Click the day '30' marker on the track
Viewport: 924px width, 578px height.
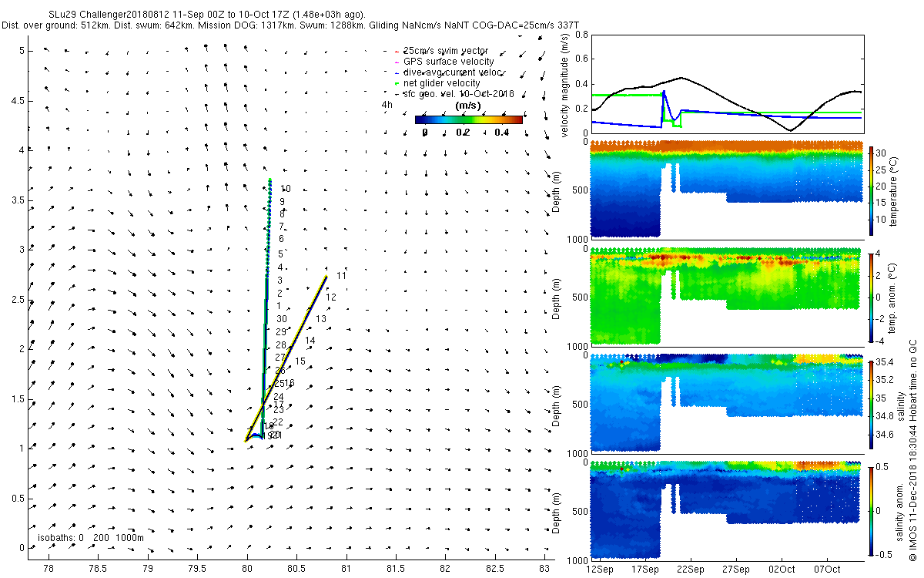pos(282,319)
